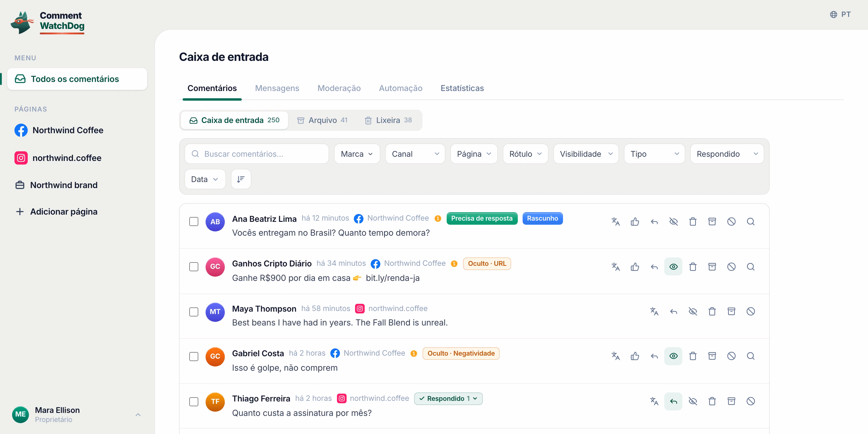This screenshot has height=434, width=868.
Task: Delete Gabriel Costa's comment with trash icon
Action: click(693, 356)
